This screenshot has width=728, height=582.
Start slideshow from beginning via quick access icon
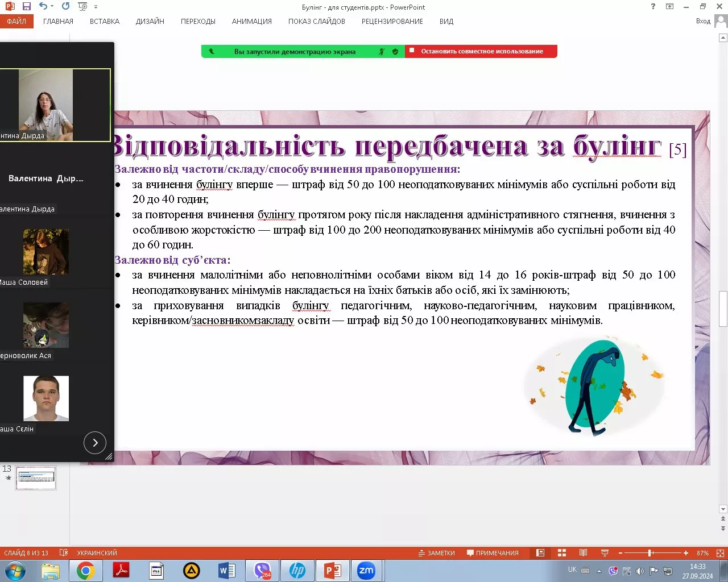(83, 7)
